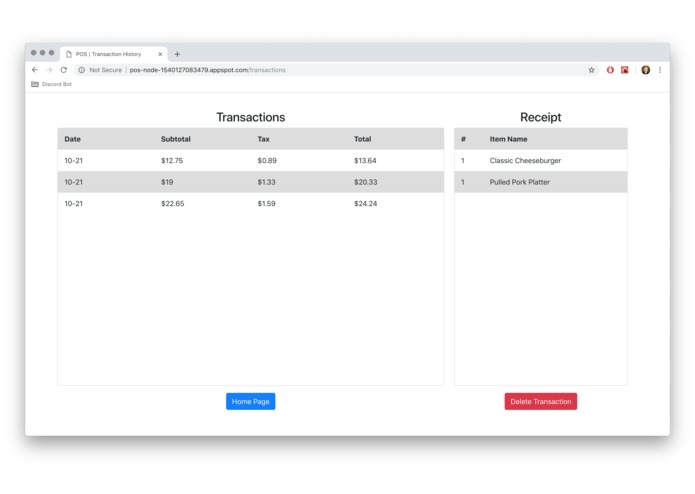Screen dimensions: 695x494
Task: Open the red square extension icon
Action: [625, 70]
